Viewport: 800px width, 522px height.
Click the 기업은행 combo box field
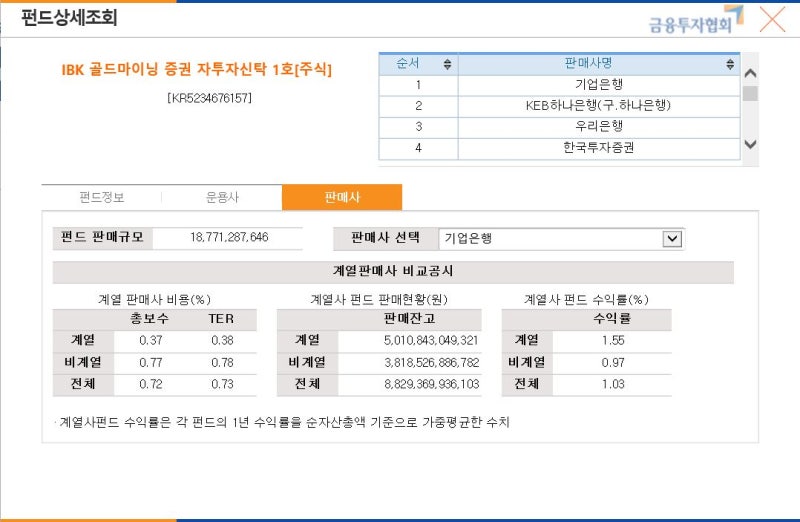pos(561,239)
